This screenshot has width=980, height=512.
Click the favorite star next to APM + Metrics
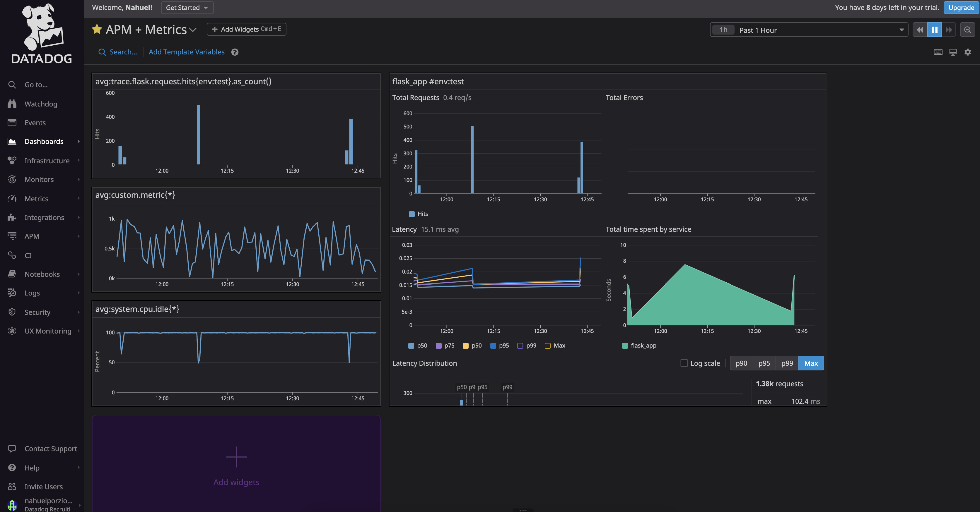[97, 29]
